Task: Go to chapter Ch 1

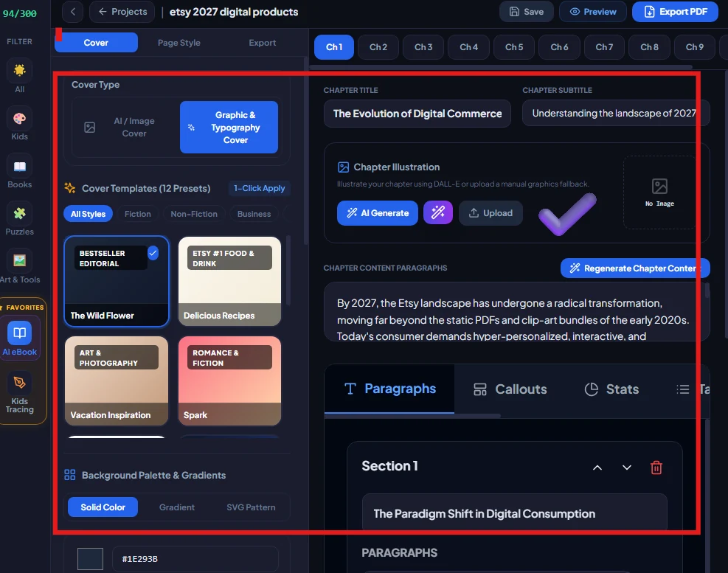Action: click(334, 47)
